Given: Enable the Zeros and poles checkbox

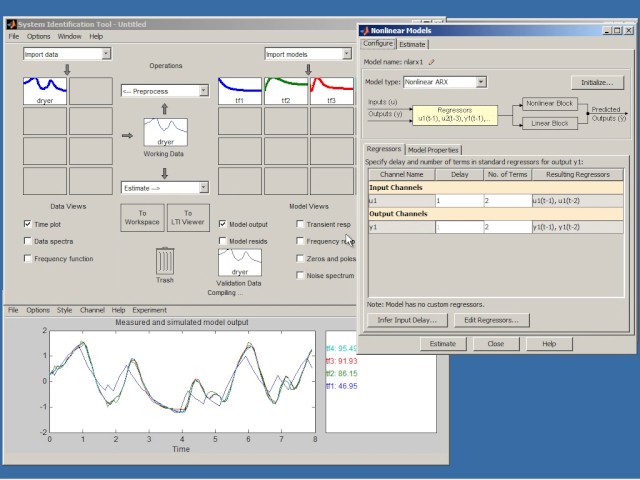Looking at the screenshot, I should pos(300,258).
